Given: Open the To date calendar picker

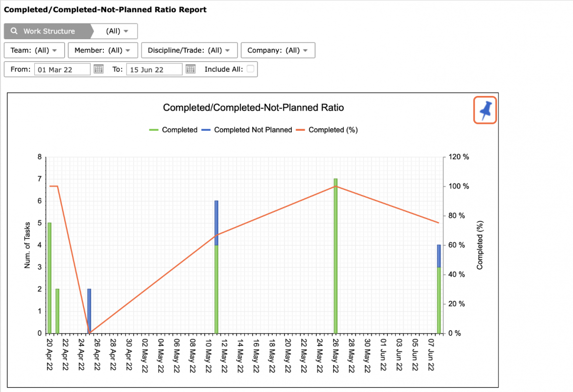Looking at the screenshot, I should tap(191, 69).
